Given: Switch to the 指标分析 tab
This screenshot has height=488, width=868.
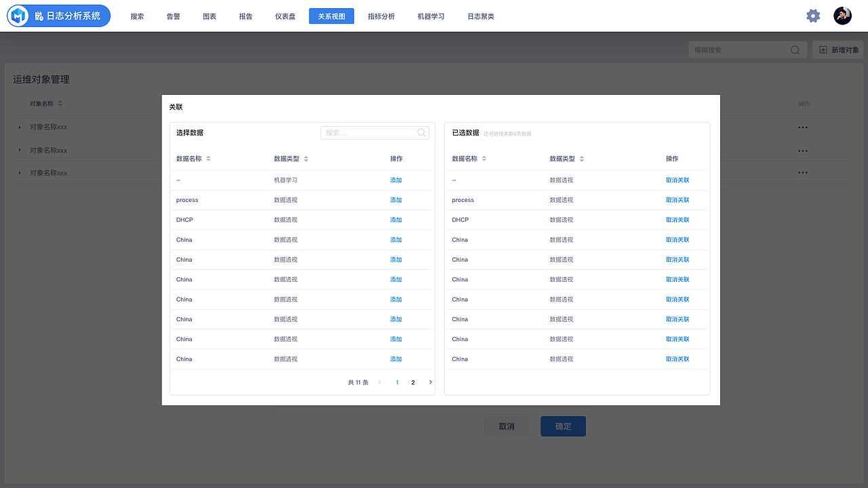Looking at the screenshot, I should (381, 16).
